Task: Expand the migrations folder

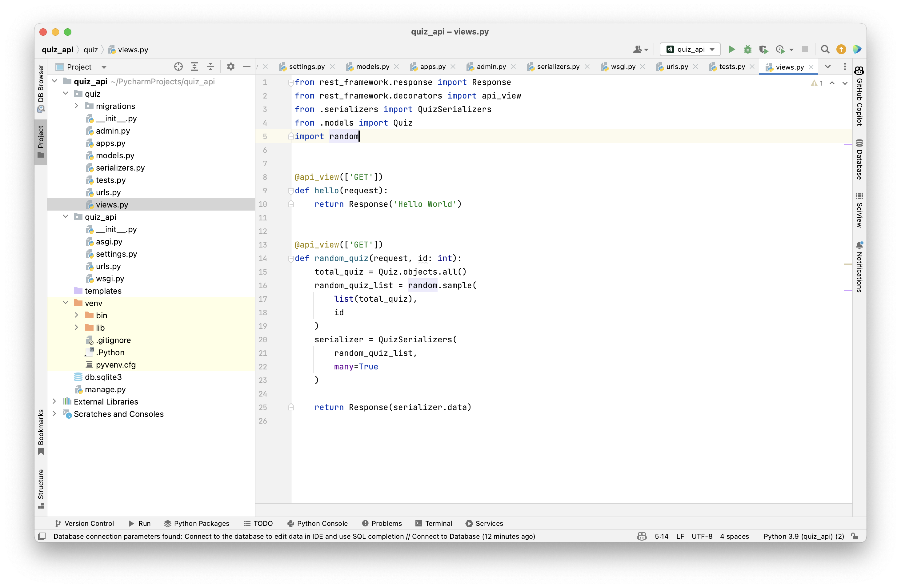Action: (77, 106)
